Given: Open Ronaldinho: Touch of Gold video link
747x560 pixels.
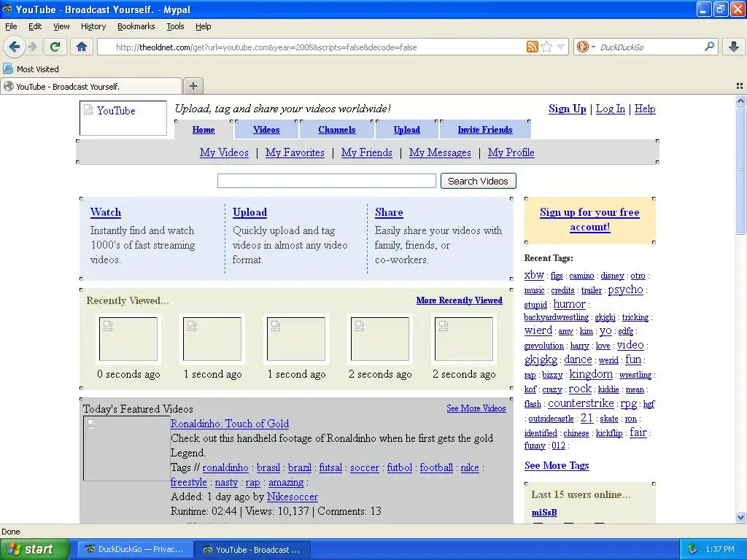Looking at the screenshot, I should [x=230, y=424].
